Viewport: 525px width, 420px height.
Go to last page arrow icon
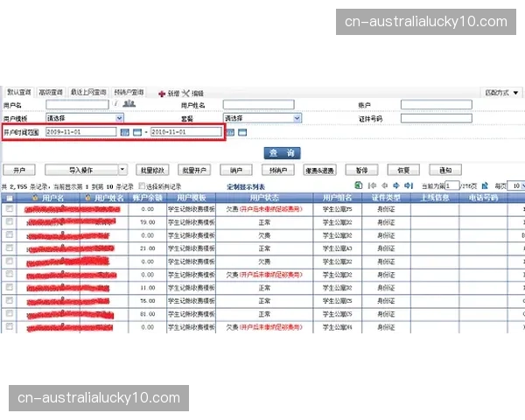point(409,185)
